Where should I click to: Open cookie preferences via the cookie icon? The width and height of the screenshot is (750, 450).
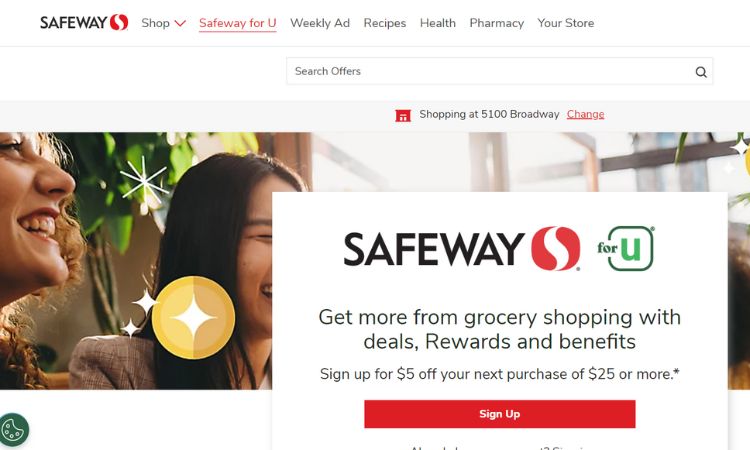pyautogui.click(x=13, y=430)
